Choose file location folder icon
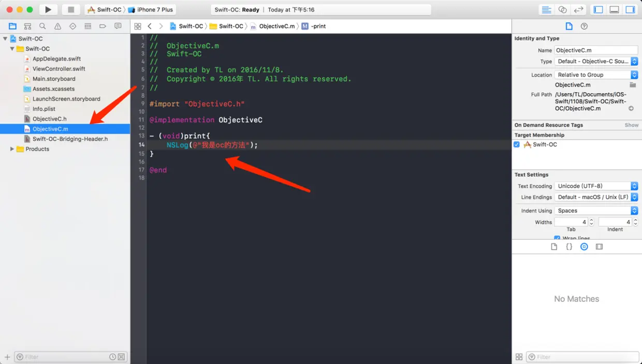Screen dimensions: 642x364 click(x=633, y=84)
